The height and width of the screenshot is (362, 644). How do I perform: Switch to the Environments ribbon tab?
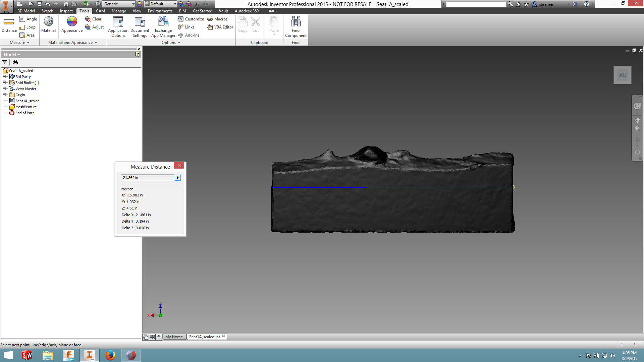point(160,11)
